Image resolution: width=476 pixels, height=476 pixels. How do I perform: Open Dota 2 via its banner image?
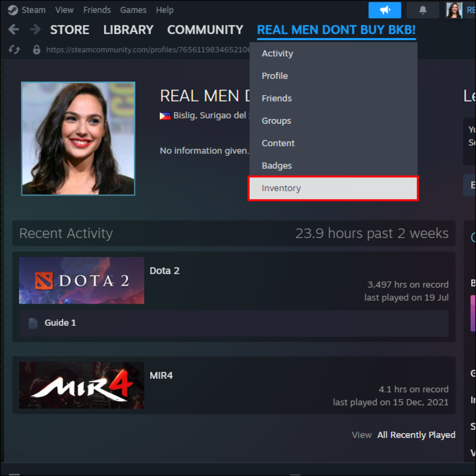pos(81,280)
